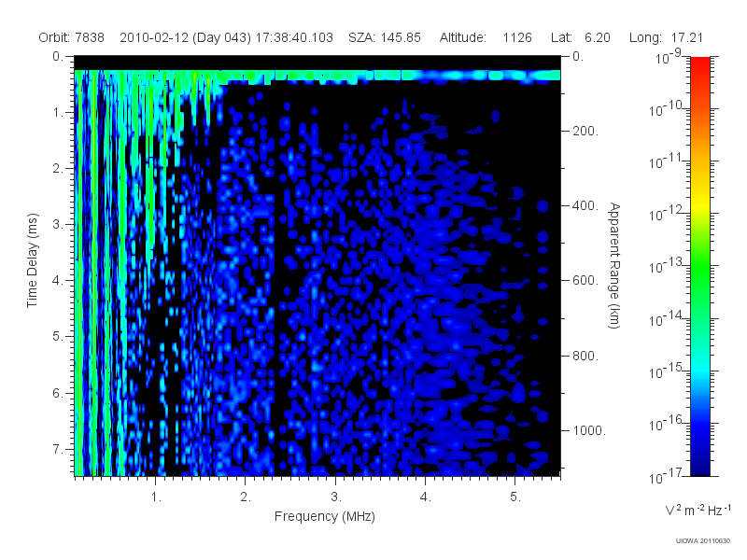Click the 5. frequency tick label
The width and height of the screenshot is (747, 560).
pos(515,497)
